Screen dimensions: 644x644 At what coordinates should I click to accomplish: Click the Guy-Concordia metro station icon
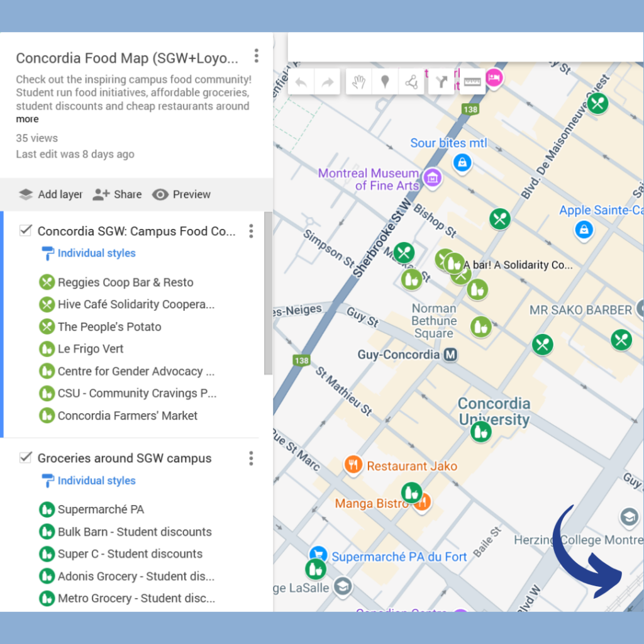click(450, 355)
